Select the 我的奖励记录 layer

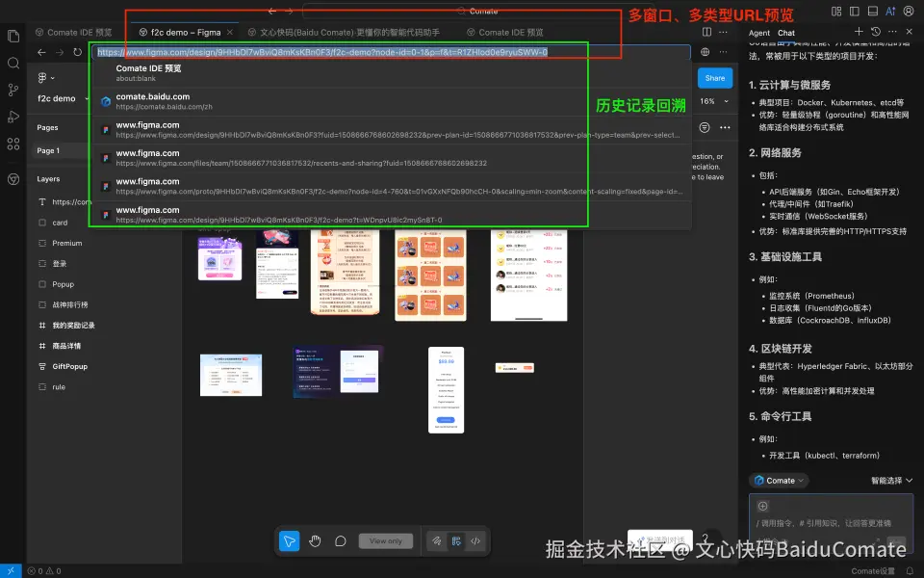[x=73, y=326]
